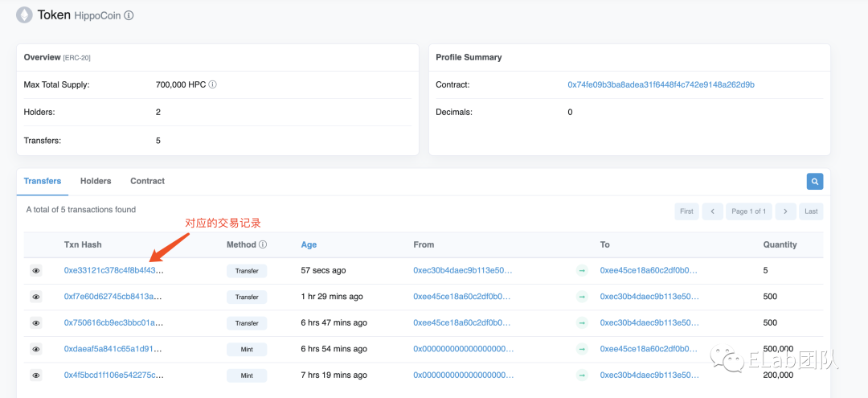This screenshot has width=868, height=398.
Task: Switch to the Holders tab
Action: coord(96,181)
